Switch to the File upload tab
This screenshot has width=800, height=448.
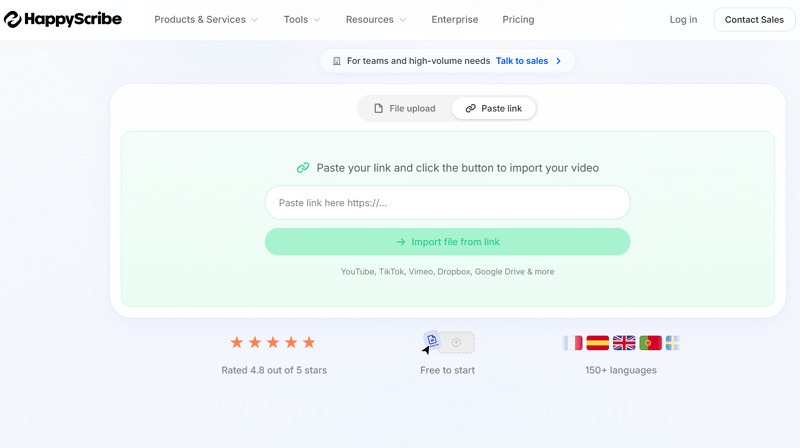click(405, 108)
